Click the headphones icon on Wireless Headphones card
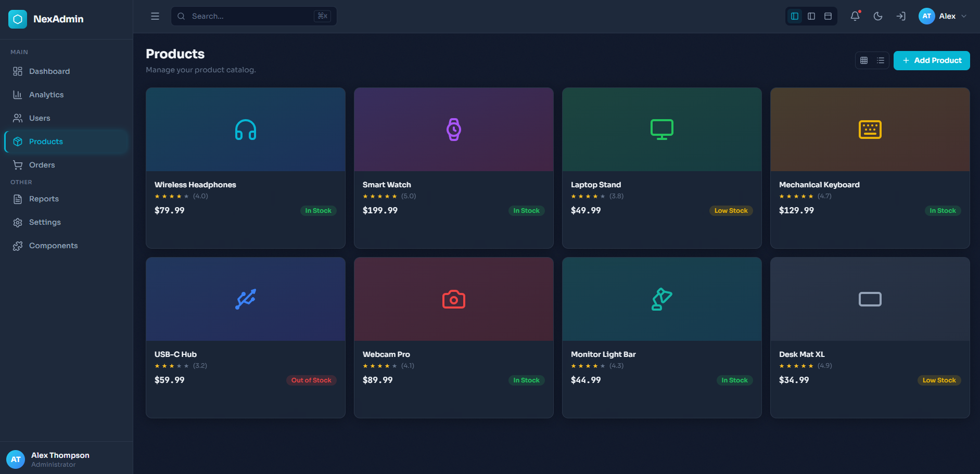980x474 pixels. click(246, 130)
